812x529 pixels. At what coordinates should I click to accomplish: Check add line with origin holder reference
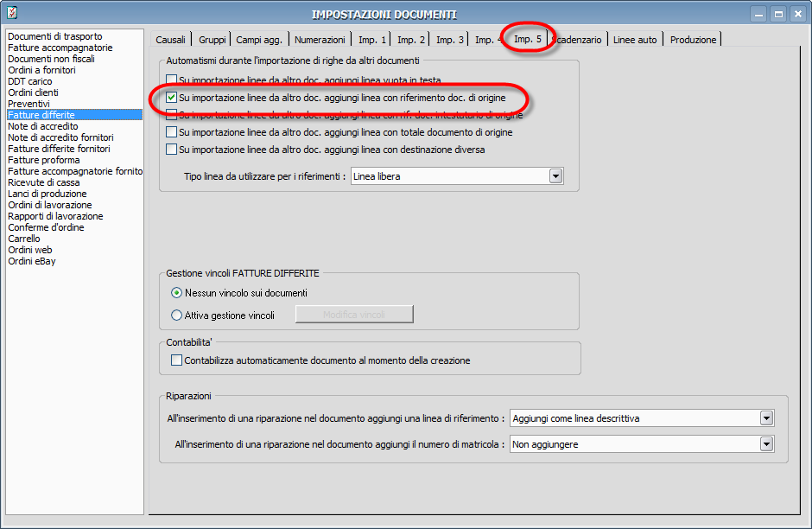(x=171, y=114)
